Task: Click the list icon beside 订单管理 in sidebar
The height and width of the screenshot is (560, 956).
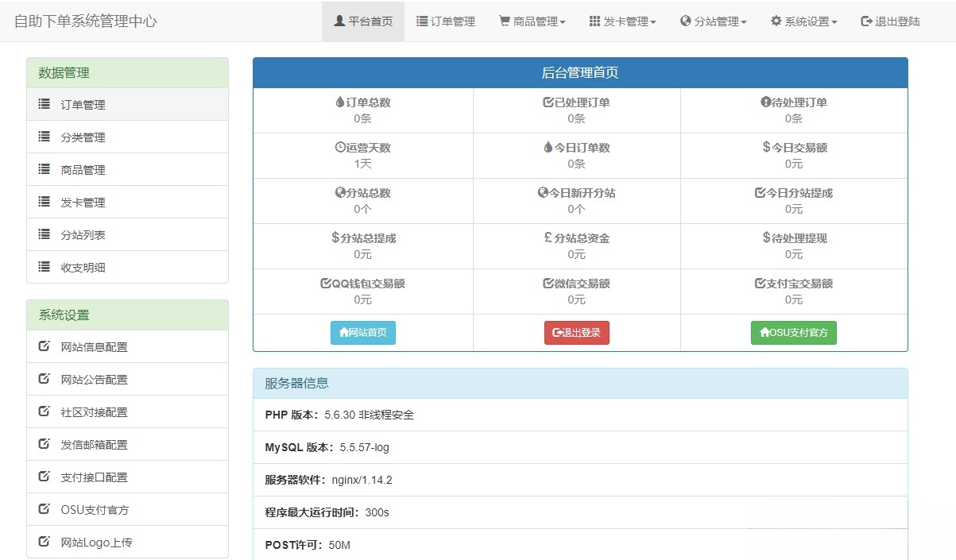Action: [45, 104]
